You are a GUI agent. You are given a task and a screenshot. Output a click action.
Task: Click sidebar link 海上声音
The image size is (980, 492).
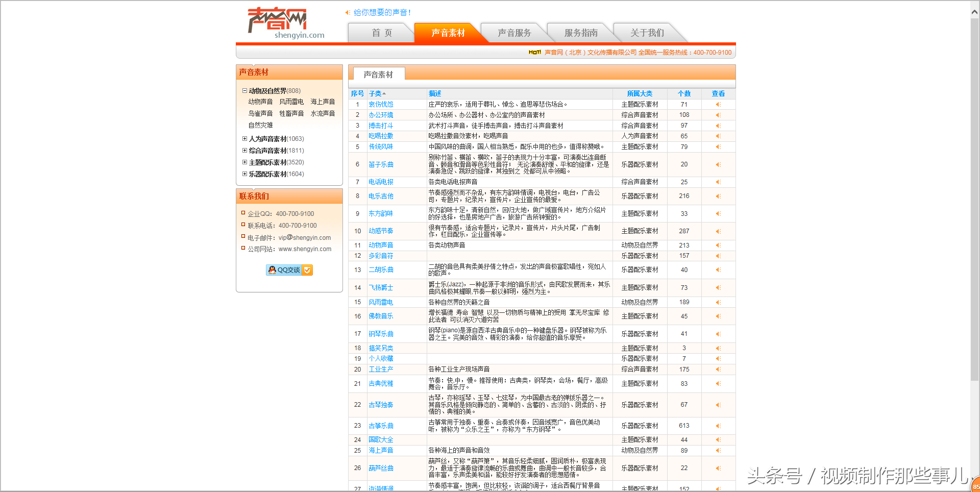coord(323,102)
